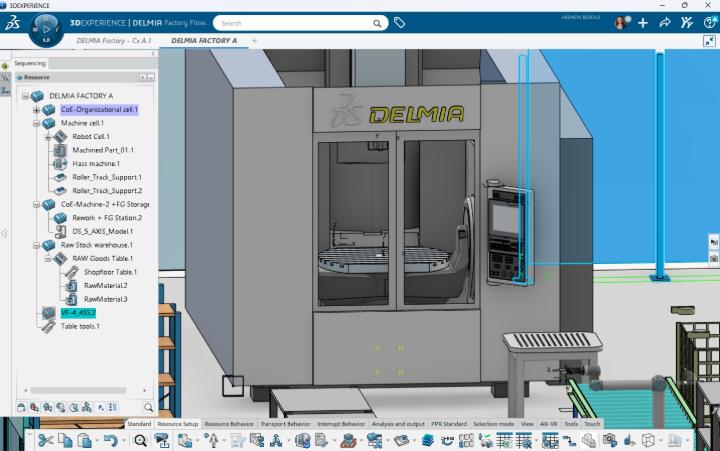720x451 pixels.
Task: Click the scissors Cut icon in toolbar
Action: tap(46, 440)
